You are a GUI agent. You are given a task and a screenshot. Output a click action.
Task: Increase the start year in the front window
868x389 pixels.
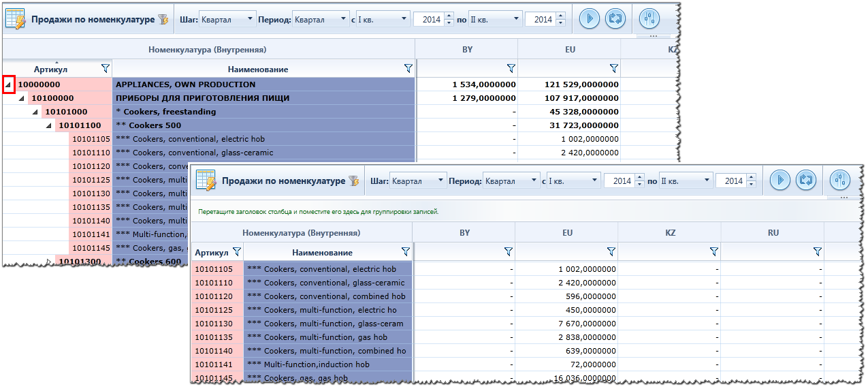(639, 177)
